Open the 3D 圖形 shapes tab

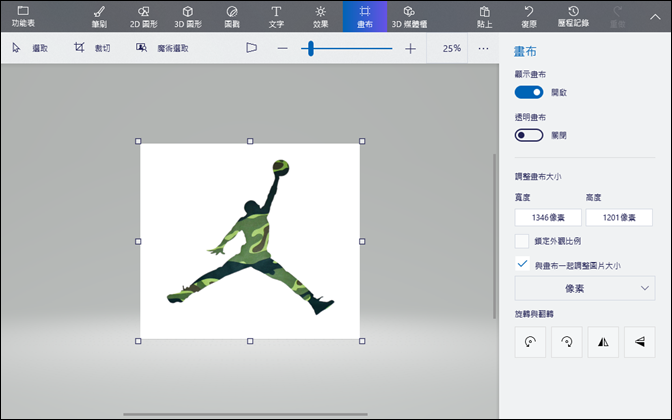coord(188,16)
